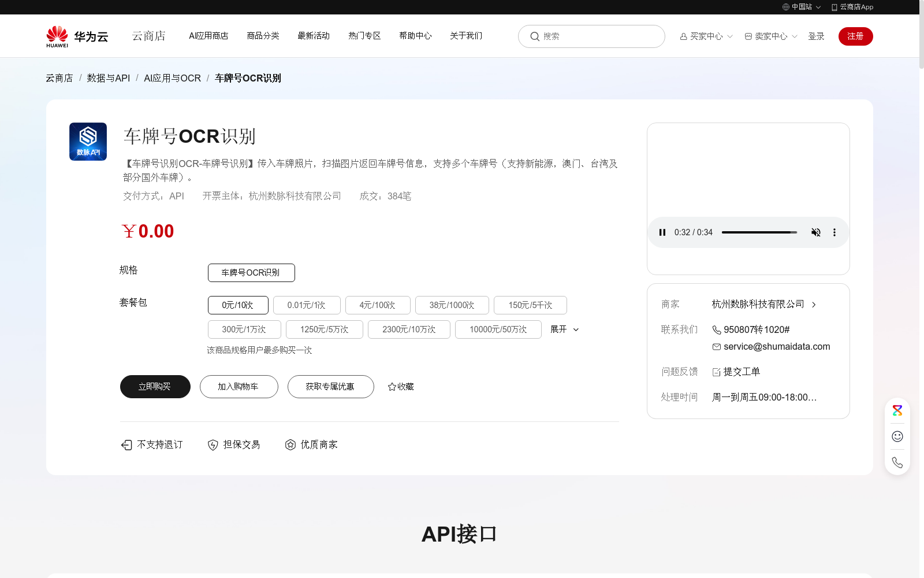Click the 担保交易 shield icon
Image resolution: width=924 pixels, height=578 pixels.
tap(213, 444)
